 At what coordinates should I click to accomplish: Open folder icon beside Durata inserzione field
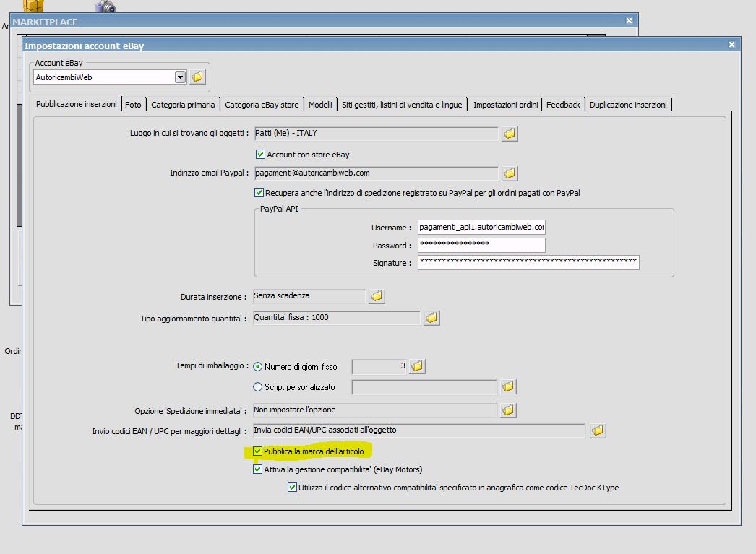pos(377,296)
